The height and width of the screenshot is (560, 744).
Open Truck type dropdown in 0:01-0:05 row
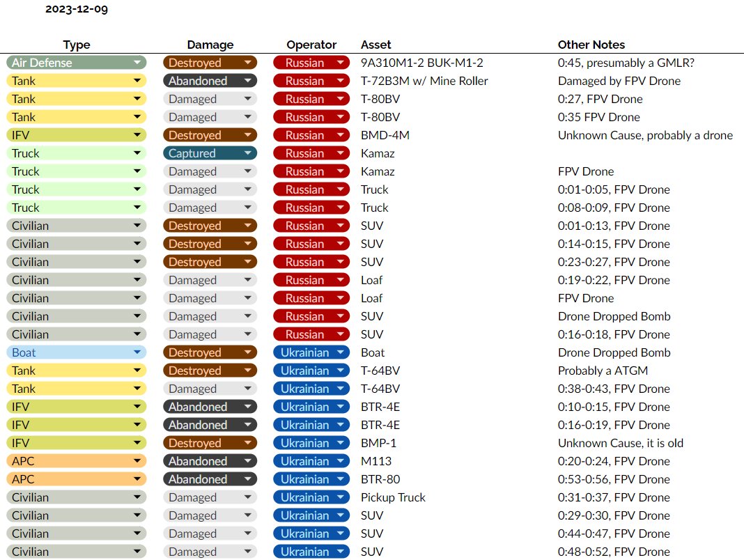point(77,189)
